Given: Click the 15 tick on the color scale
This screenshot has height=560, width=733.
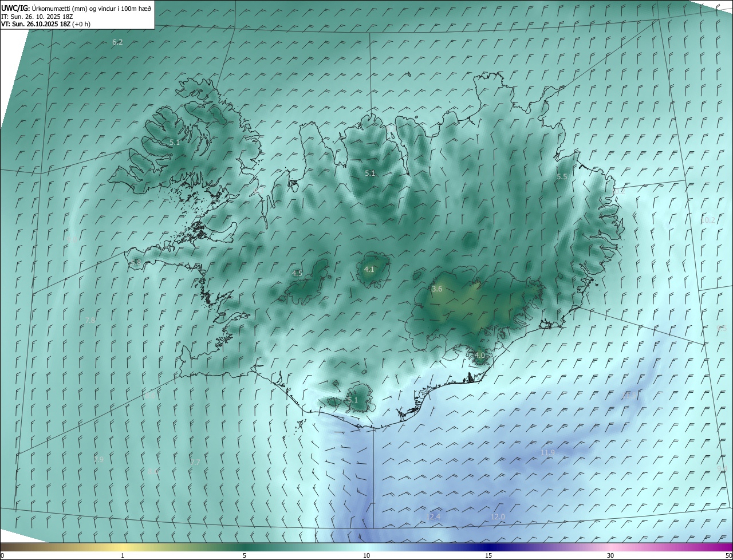Looking at the screenshot, I should tap(488, 555).
